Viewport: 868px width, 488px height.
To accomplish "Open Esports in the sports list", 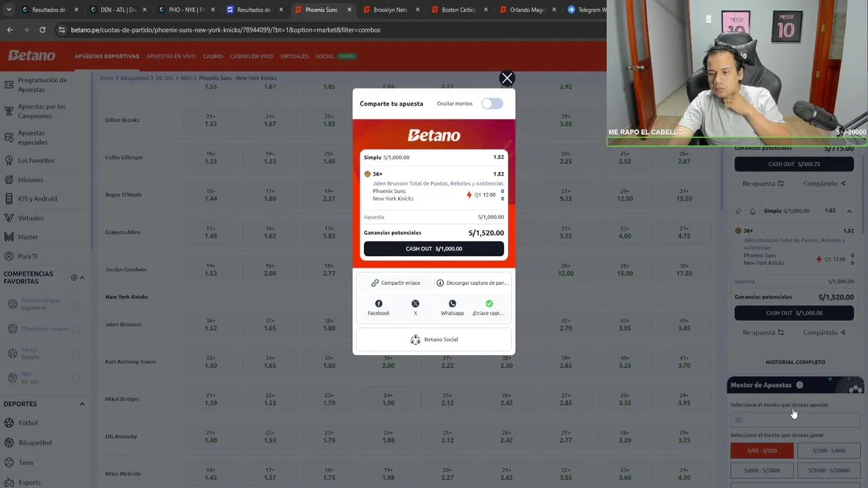I will click(x=30, y=482).
